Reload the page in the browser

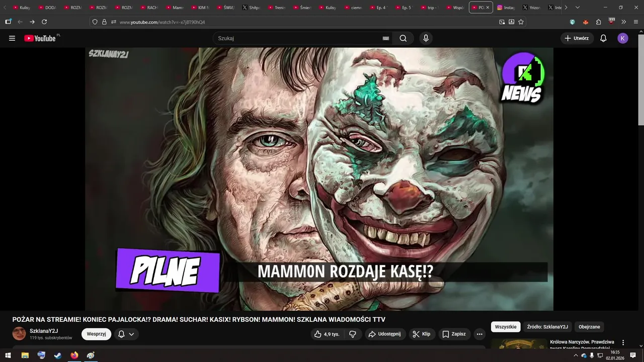click(44, 22)
